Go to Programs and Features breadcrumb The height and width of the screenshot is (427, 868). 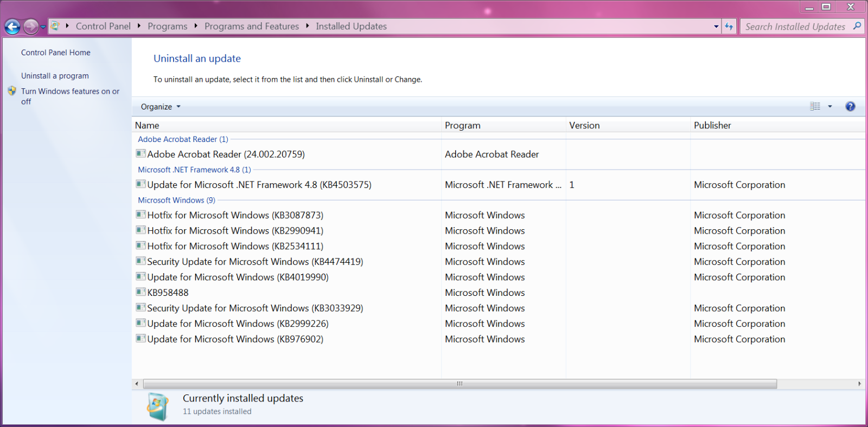pos(252,26)
